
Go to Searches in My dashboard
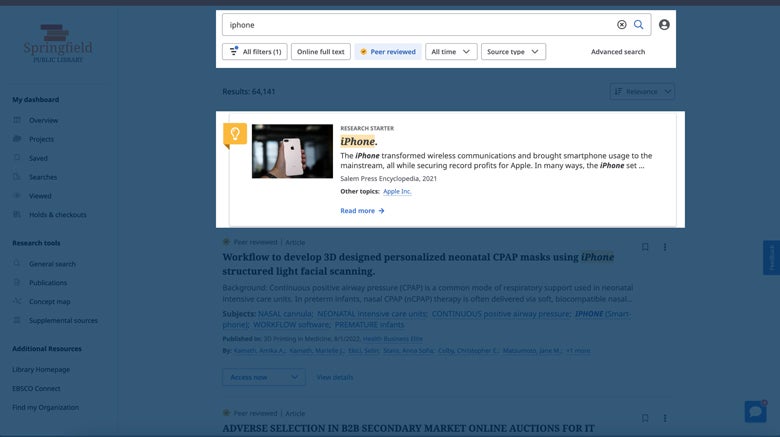tap(43, 177)
